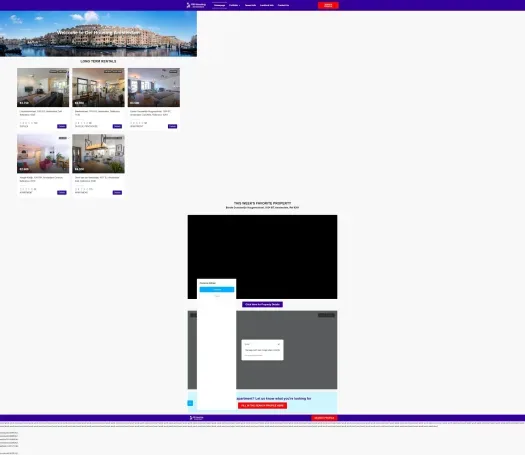Click the canal-side hero banner image
525x455 pixels.
[98, 34]
